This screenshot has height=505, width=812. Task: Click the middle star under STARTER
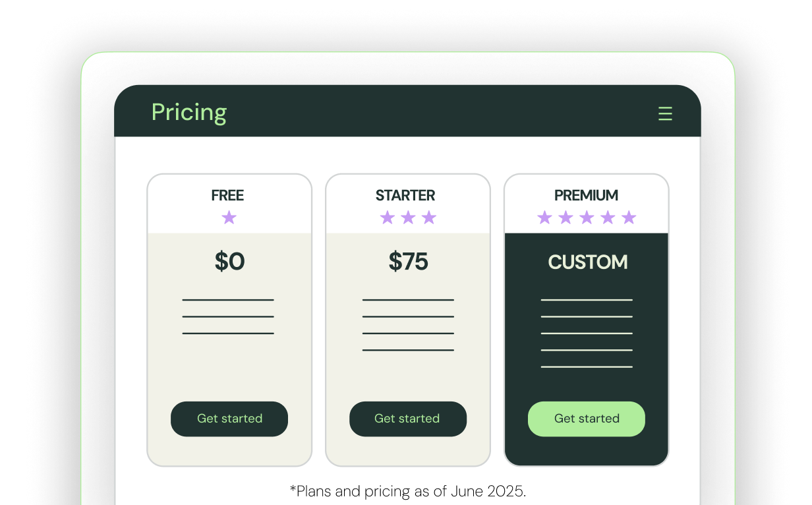(x=408, y=217)
